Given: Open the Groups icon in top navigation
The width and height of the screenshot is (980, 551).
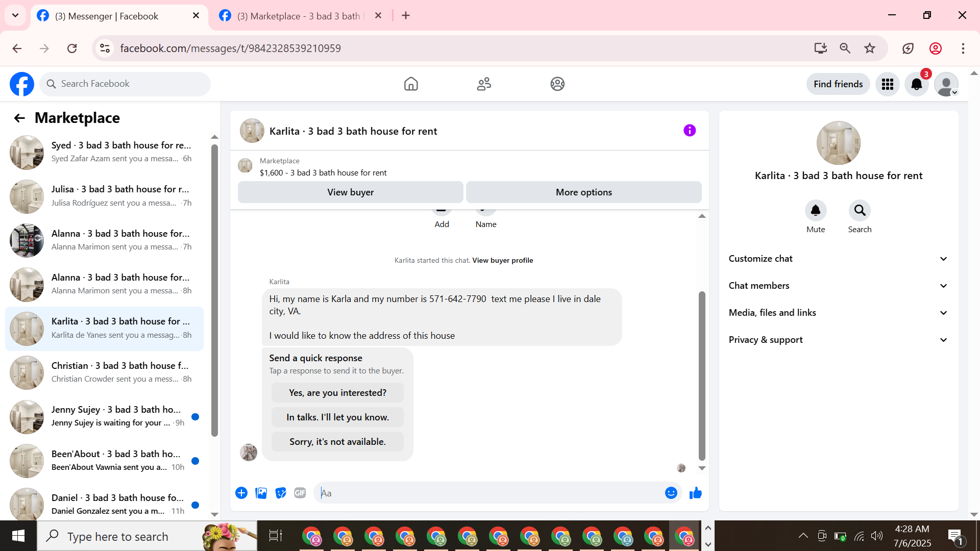Looking at the screenshot, I should (x=557, y=84).
